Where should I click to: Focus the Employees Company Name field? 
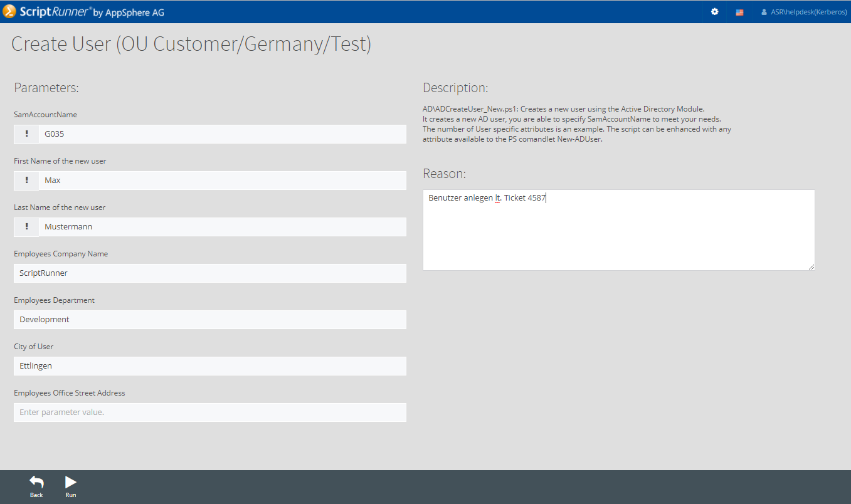click(x=210, y=273)
